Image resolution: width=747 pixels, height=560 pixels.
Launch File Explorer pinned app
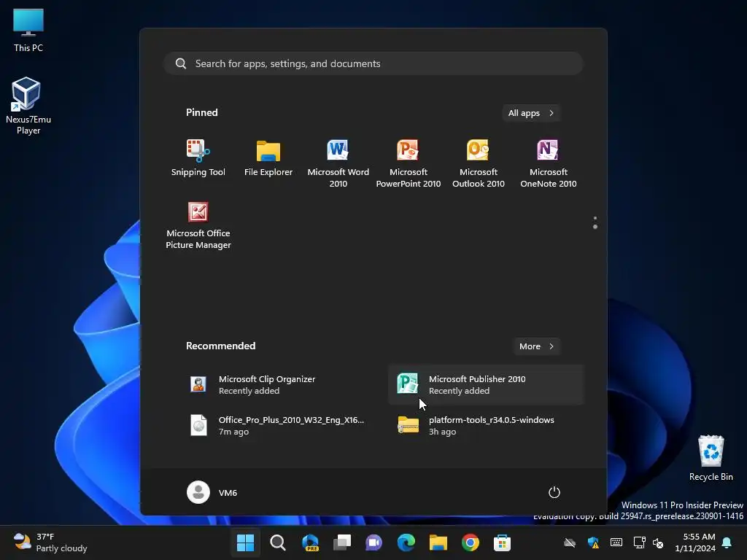click(x=268, y=159)
